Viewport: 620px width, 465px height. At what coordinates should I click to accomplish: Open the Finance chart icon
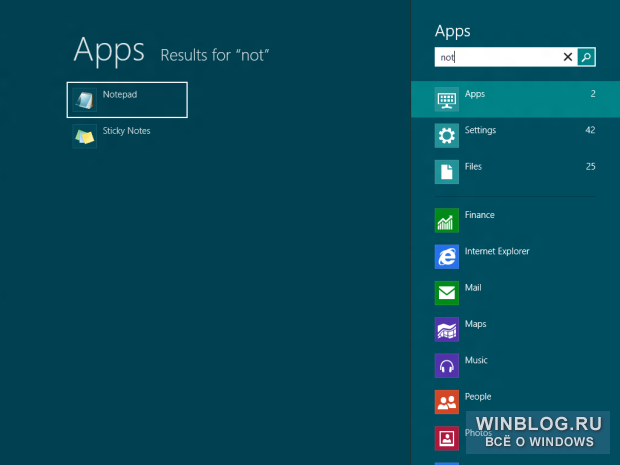click(447, 220)
